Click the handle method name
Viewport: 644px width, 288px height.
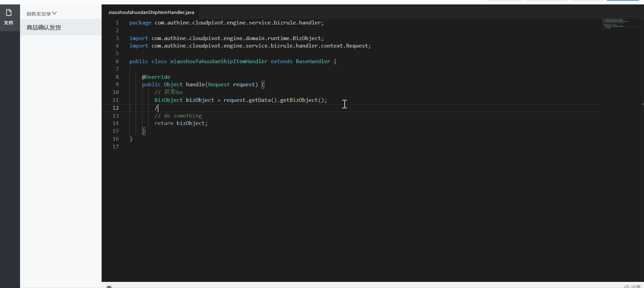click(195, 85)
